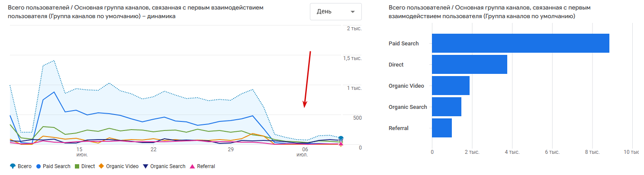The height and width of the screenshot is (175, 644).
Task: Toggle the Organic Search navy triangle icon
Action: tap(146, 166)
